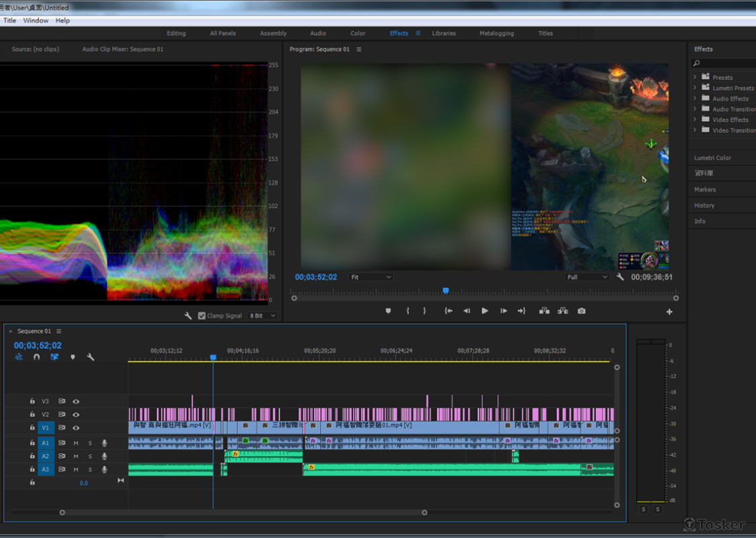
Task: Click the Export Frame camera icon
Action: click(581, 311)
